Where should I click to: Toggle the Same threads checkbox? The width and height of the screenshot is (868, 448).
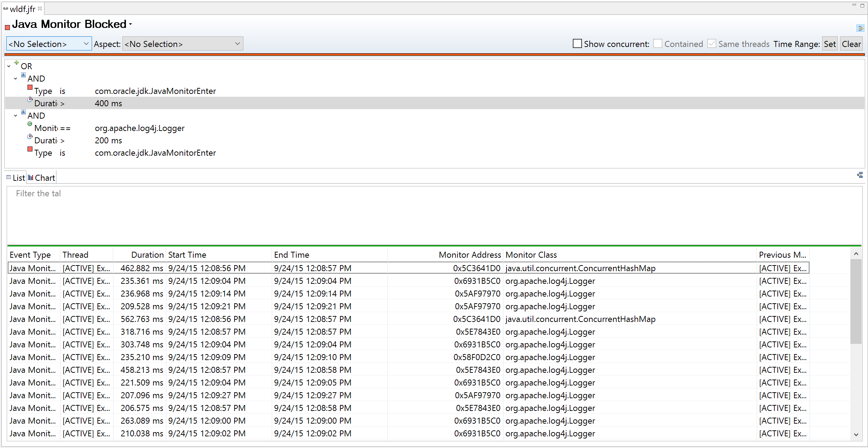coord(712,44)
